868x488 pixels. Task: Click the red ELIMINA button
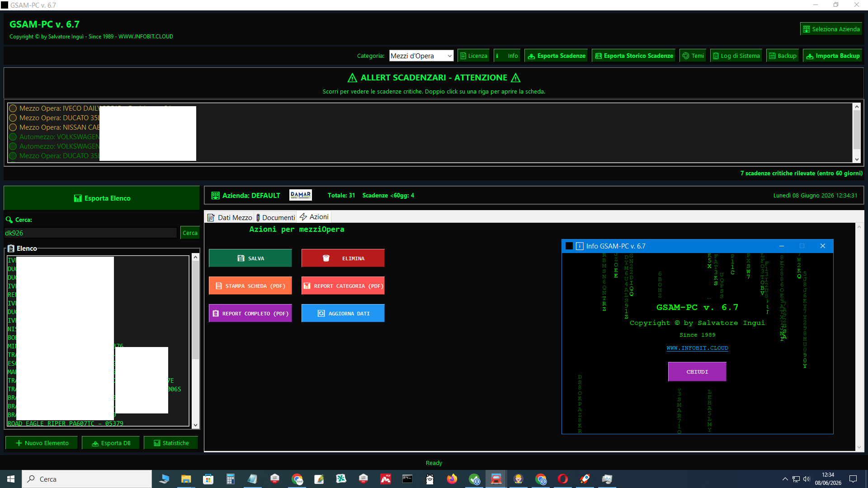[343, 258]
